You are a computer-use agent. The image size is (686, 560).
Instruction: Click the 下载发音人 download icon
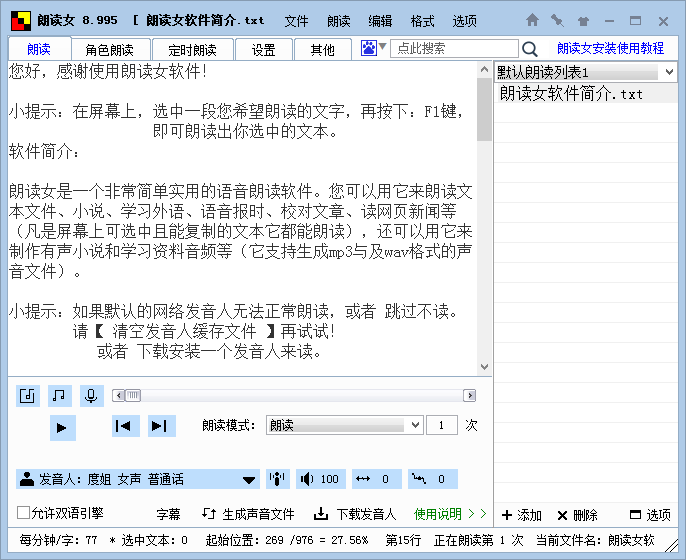tap(321, 514)
